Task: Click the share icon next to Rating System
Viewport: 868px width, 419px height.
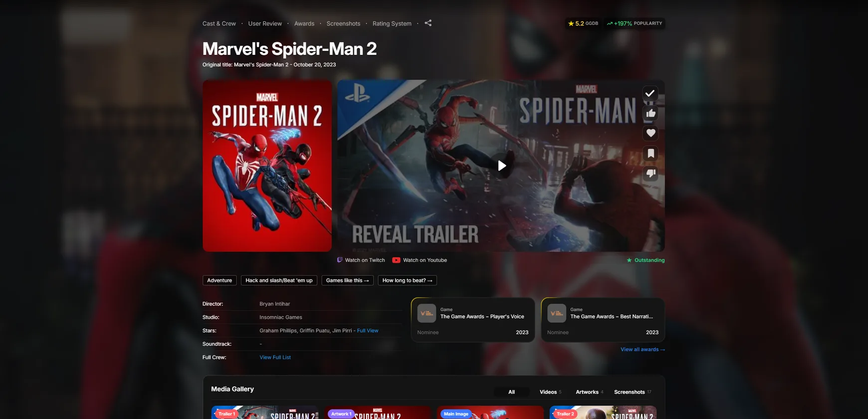Action: point(428,23)
